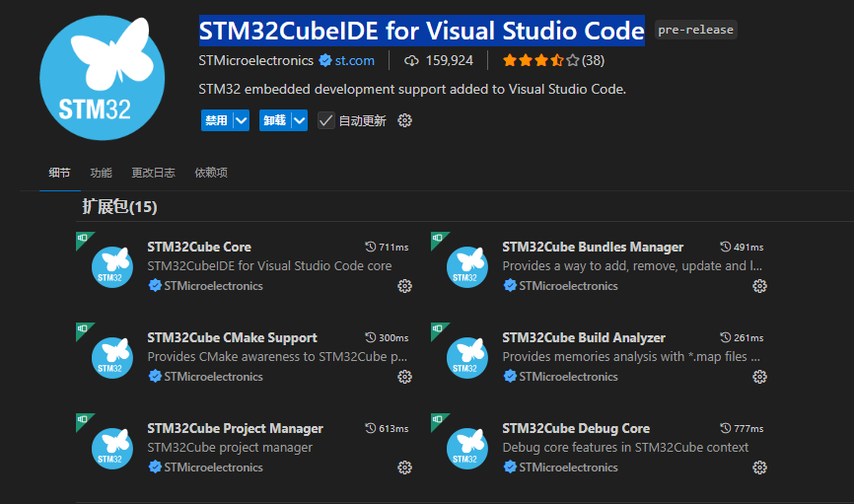Image resolution: width=854 pixels, height=504 pixels.
Task: Click 'Debug core features in STM32Cube context' text
Action: pos(625,448)
